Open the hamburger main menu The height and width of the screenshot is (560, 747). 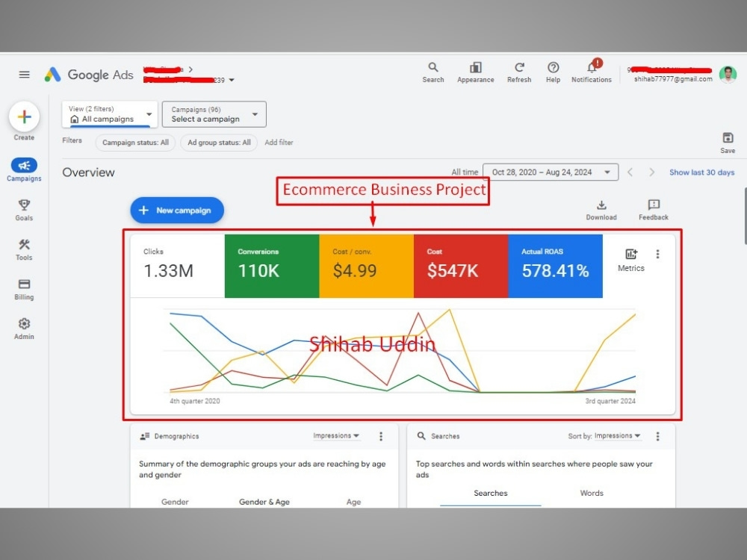pos(25,75)
